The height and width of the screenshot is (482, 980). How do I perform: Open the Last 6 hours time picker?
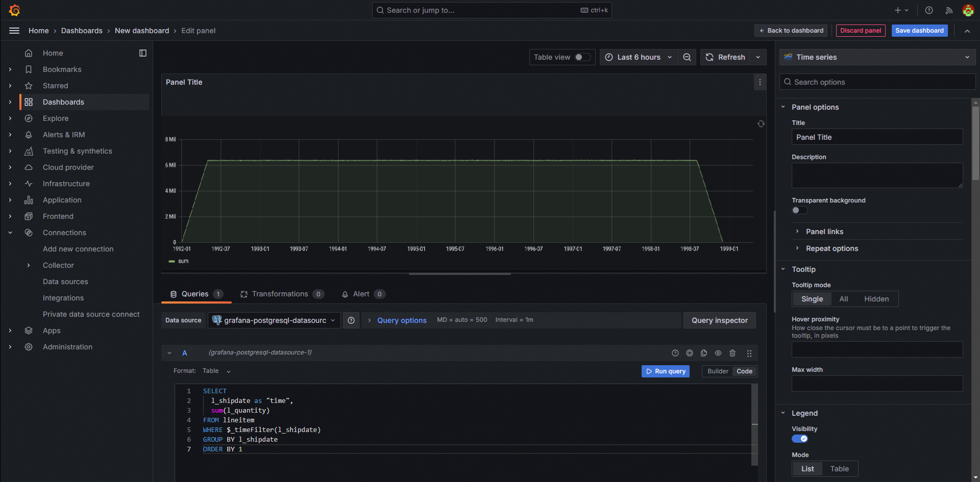point(639,57)
